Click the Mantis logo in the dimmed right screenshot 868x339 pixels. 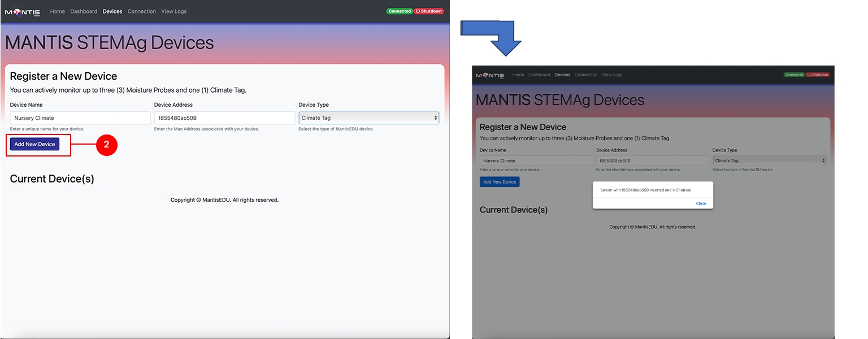489,75
